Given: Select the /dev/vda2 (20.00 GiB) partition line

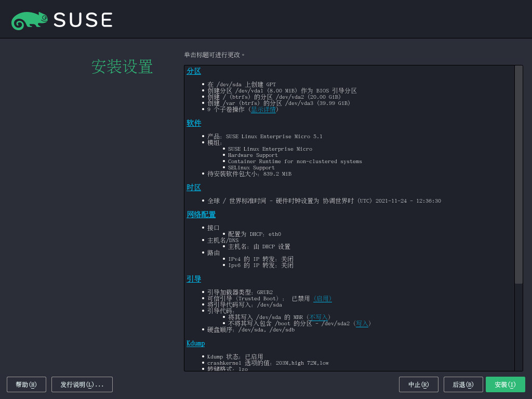Looking at the screenshot, I should point(274,97).
